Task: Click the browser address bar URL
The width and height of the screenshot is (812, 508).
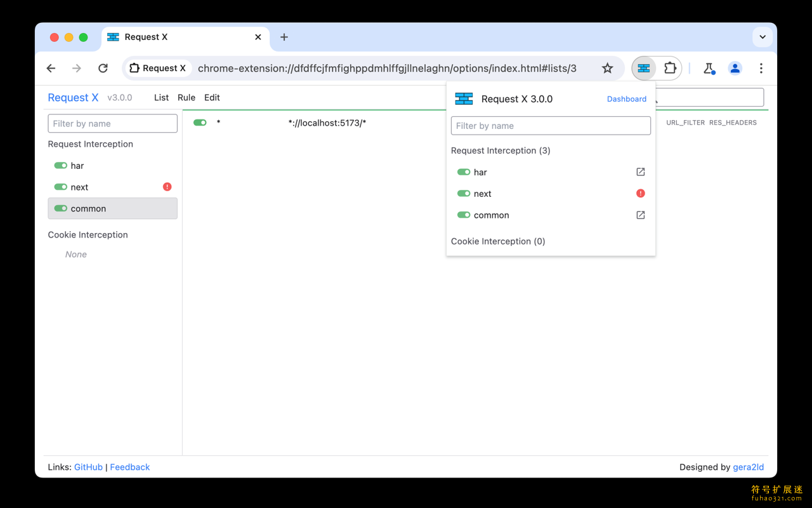Action: click(x=387, y=68)
